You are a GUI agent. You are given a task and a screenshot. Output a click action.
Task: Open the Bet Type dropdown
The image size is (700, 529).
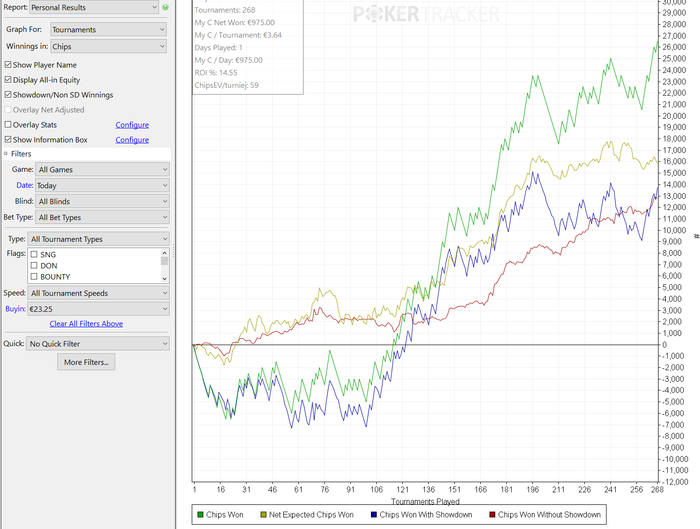102,217
